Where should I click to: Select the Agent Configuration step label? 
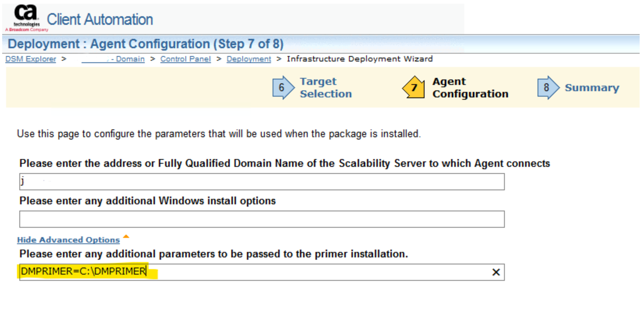(470, 87)
